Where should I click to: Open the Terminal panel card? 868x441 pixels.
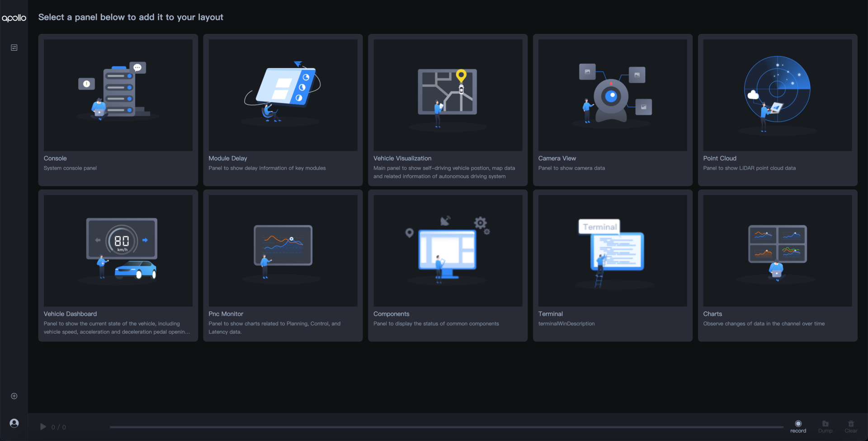click(x=613, y=265)
